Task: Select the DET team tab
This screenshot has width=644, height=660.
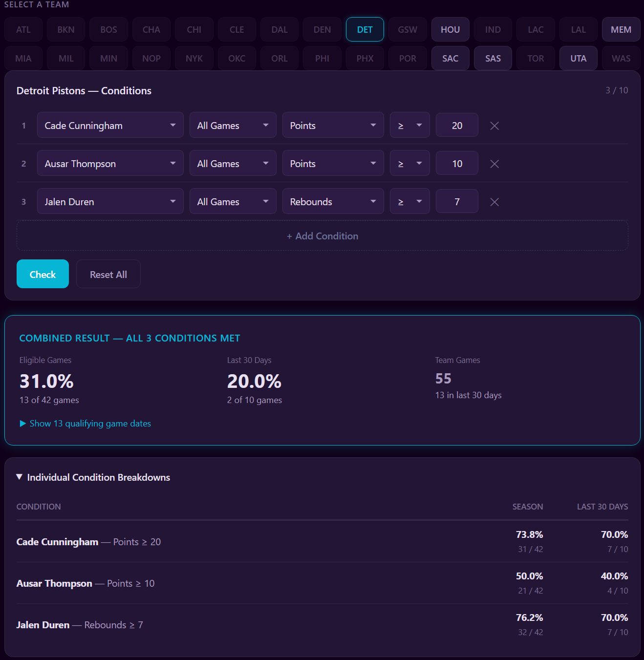Action: pos(365,30)
